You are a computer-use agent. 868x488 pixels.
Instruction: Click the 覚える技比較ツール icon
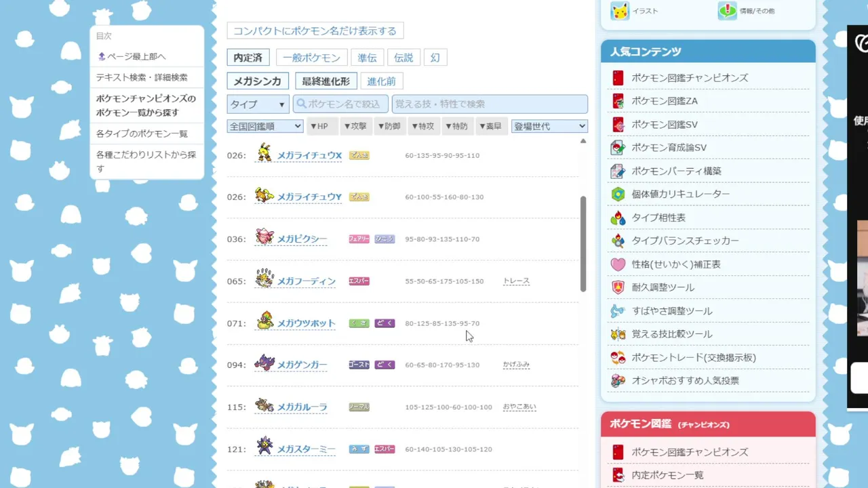pos(618,334)
